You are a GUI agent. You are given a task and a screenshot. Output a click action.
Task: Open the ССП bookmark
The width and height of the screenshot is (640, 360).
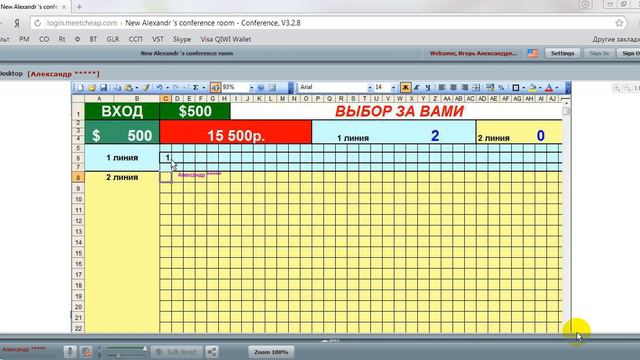[x=136, y=39]
